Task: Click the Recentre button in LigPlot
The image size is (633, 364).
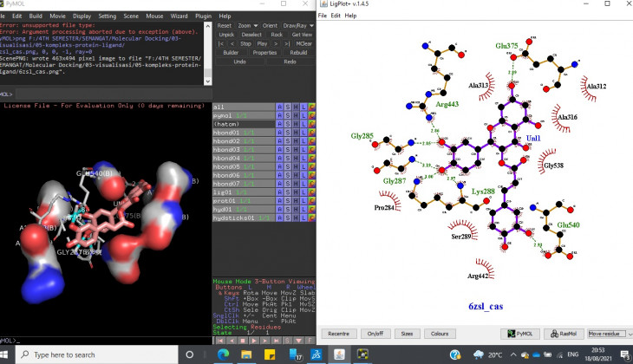Action: point(339,333)
